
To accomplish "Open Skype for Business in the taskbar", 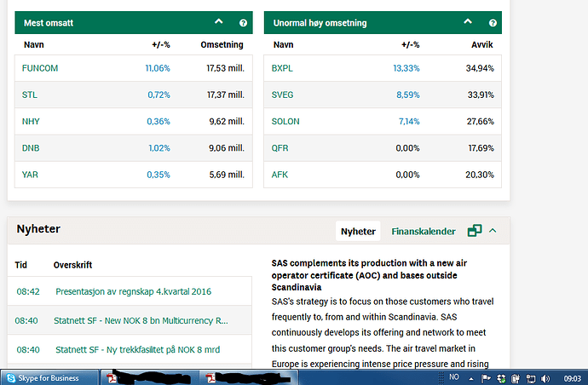I will (49, 377).
